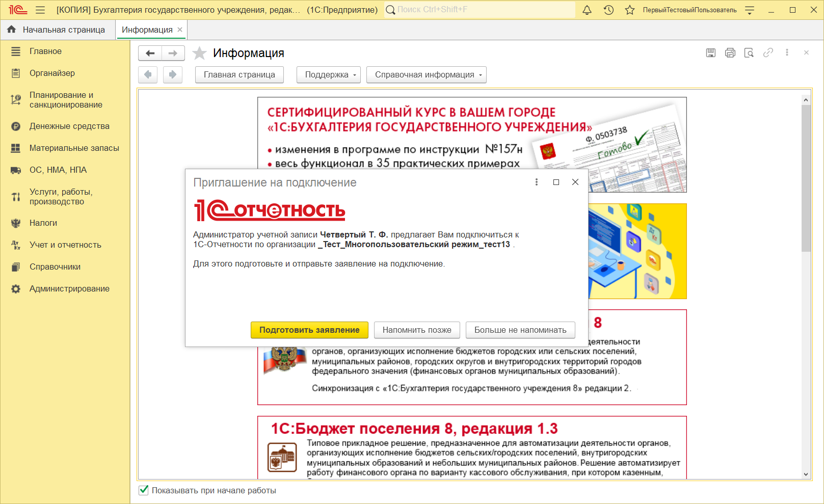This screenshot has width=824, height=504.
Task: Click scrollbar up arrow
Action: click(x=806, y=100)
